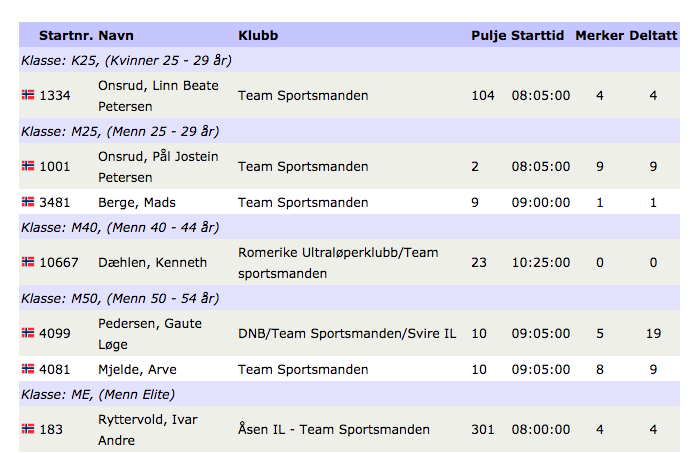Click the flag icon beside startnr 4081
700x454 pixels.
point(28,369)
